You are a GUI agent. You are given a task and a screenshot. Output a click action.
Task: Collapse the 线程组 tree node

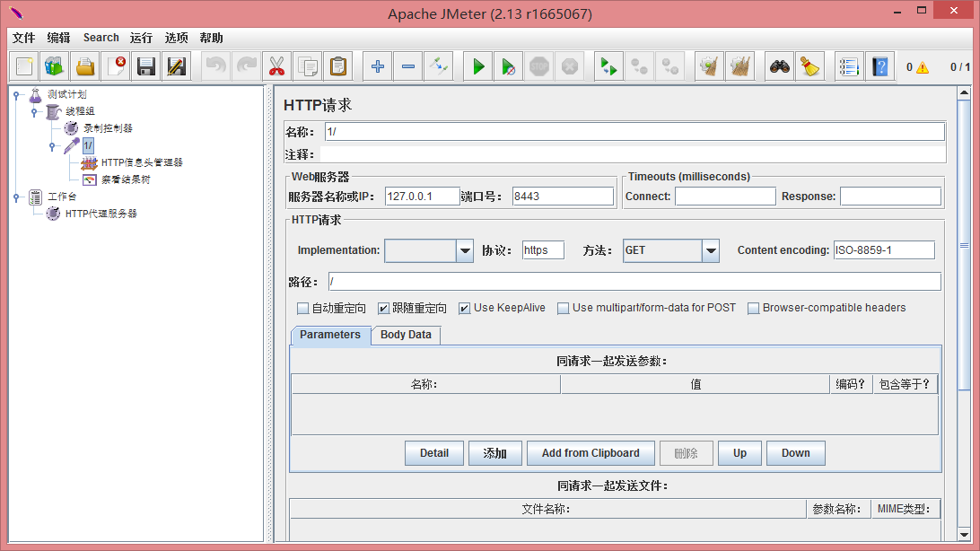tap(34, 112)
